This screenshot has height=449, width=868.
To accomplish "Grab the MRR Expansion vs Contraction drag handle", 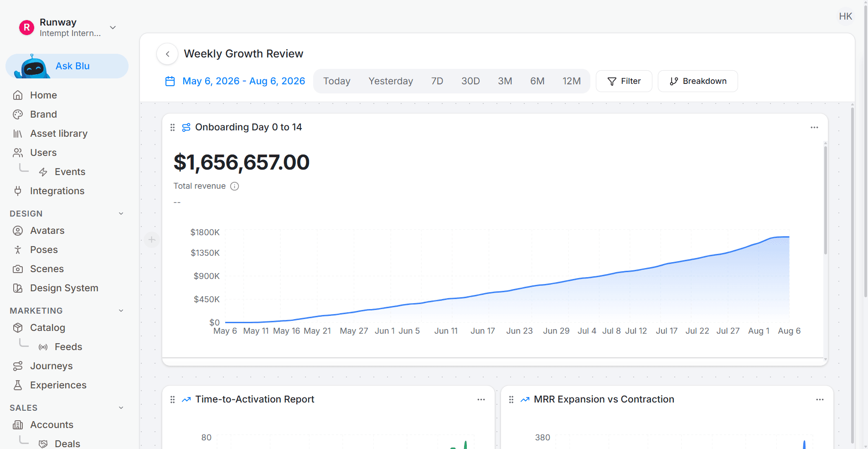I will [x=511, y=400].
